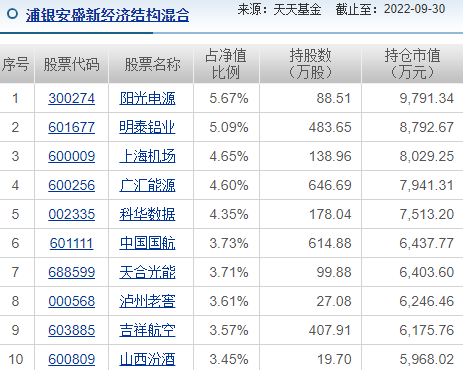Select the 483.65 shares held cell
The image size is (463, 370).
coord(311,127)
